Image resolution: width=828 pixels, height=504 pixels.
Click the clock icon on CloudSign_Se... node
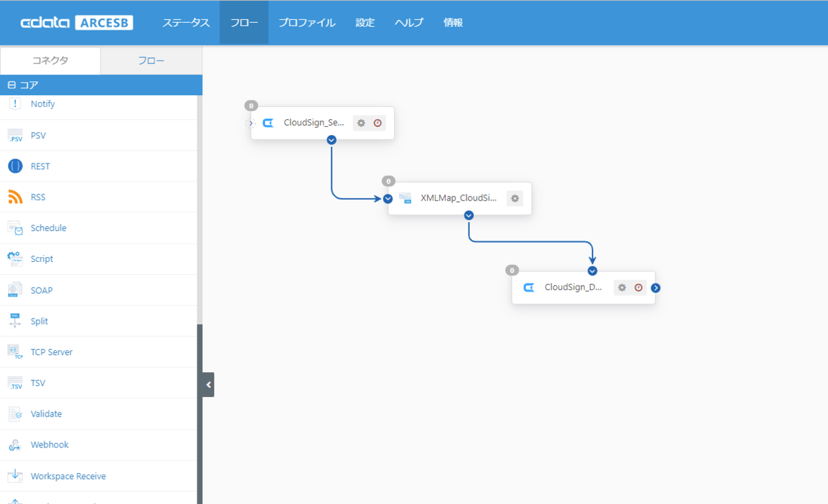point(377,123)
